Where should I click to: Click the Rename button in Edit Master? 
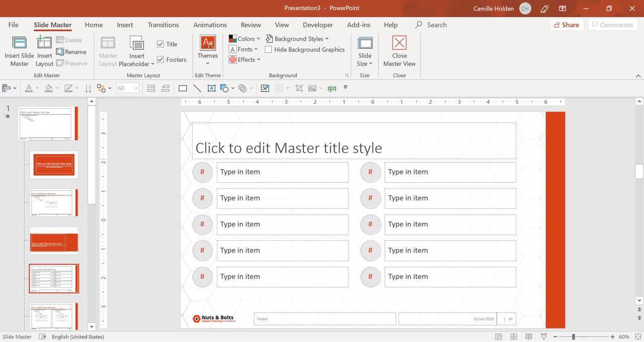pyautogui.click(x=71, y=52)
